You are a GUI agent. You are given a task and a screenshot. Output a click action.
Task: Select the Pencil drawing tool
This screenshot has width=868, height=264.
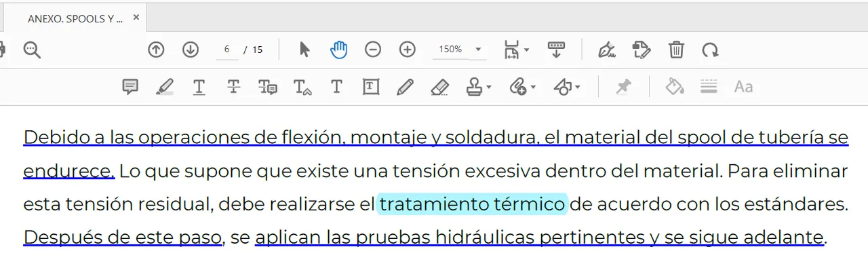(405, 87)
